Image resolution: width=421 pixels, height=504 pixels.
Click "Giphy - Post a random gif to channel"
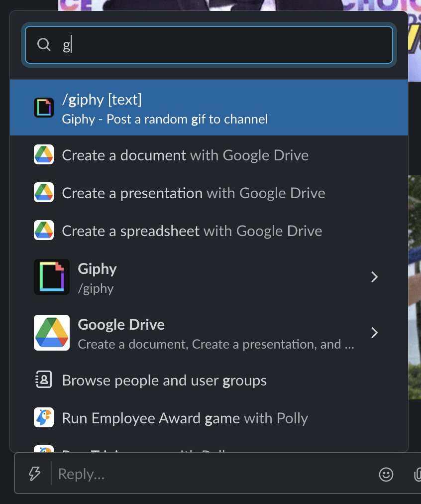click(x=165, y=119)
